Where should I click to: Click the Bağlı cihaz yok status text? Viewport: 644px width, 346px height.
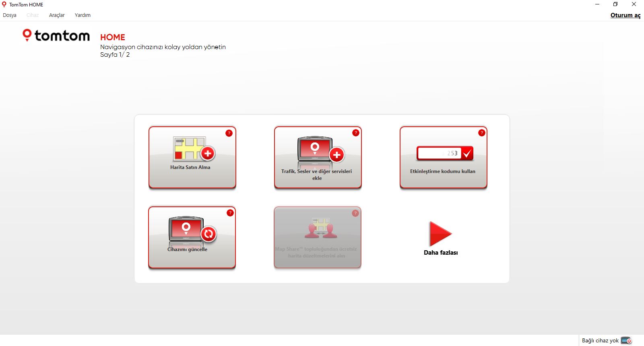point(600,340)
